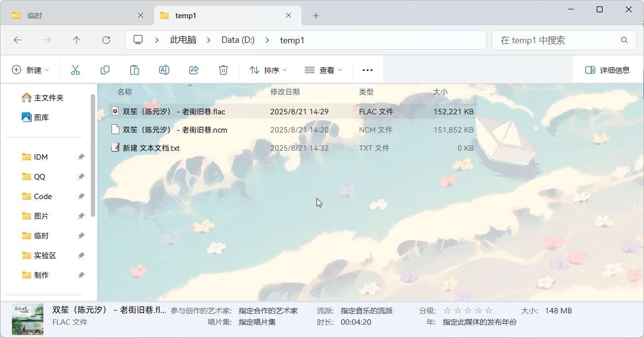Click the Rename icon in toolbar
The image size is (644, 338).
click(164, 70)
